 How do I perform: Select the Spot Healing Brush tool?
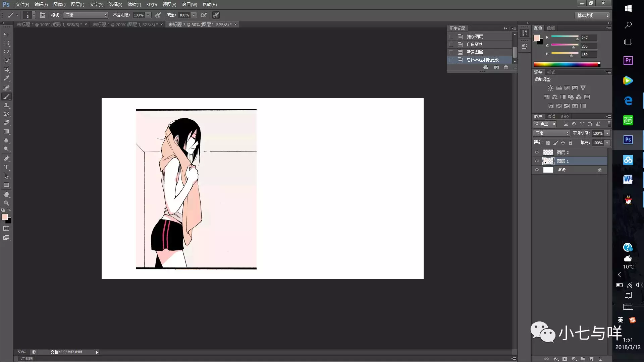6,88
